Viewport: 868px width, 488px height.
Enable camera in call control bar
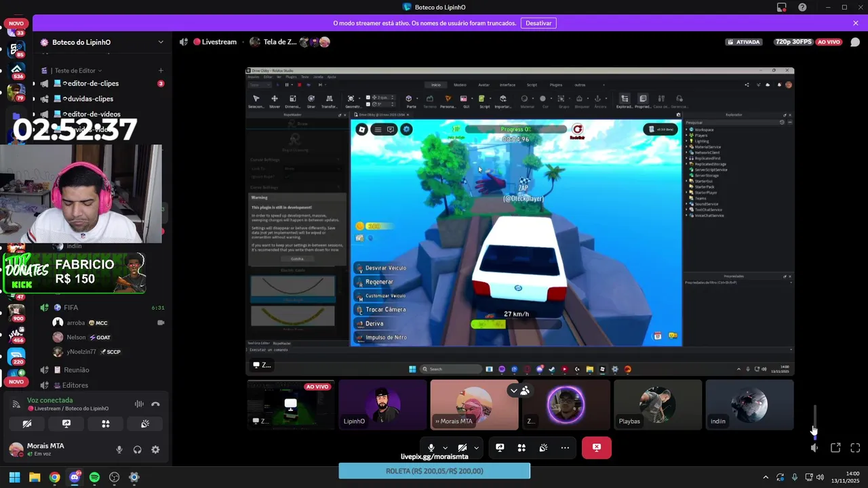[x=462, y=447]
